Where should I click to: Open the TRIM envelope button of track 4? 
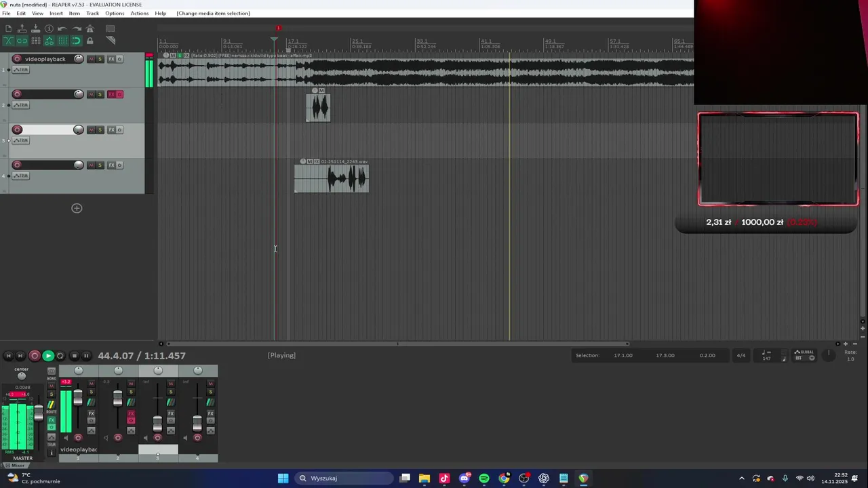pos(20,176)
